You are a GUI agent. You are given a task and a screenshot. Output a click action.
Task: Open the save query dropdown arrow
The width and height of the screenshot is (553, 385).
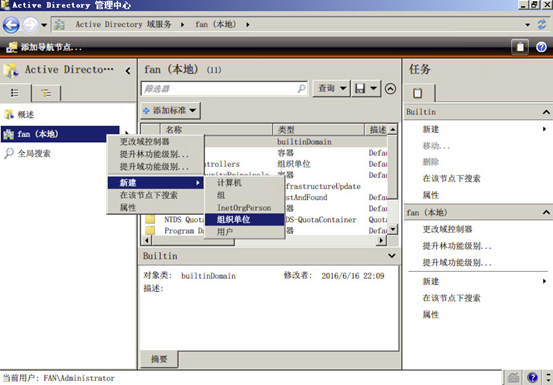[374, 88]
